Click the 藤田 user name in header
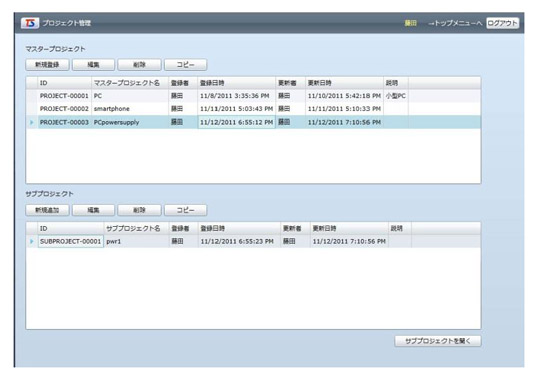 (410, 23)
